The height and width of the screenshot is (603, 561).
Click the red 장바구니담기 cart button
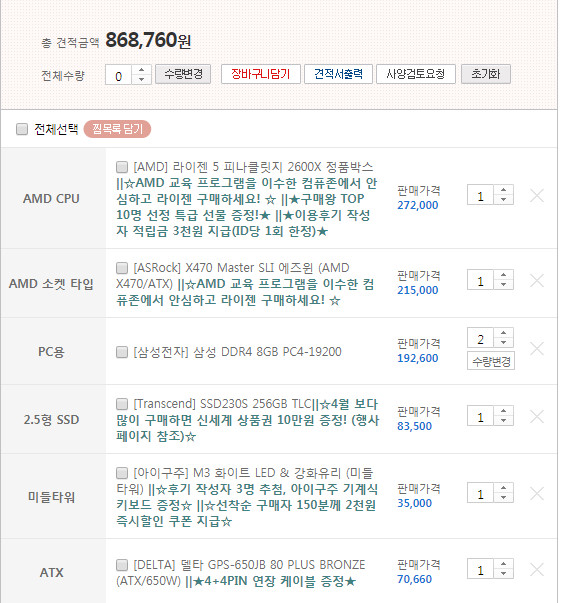pos(260,74)
